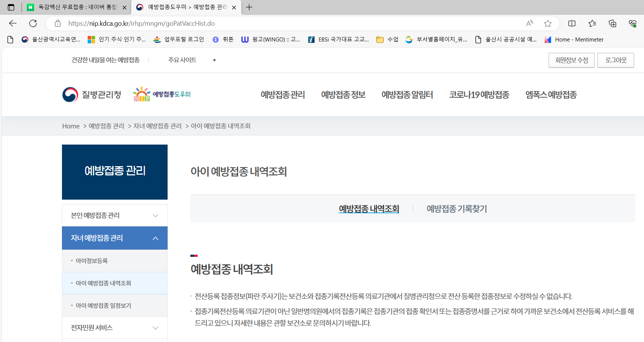
Task: Open the Collections icon in the toolbar
Action: coord(612,23)
